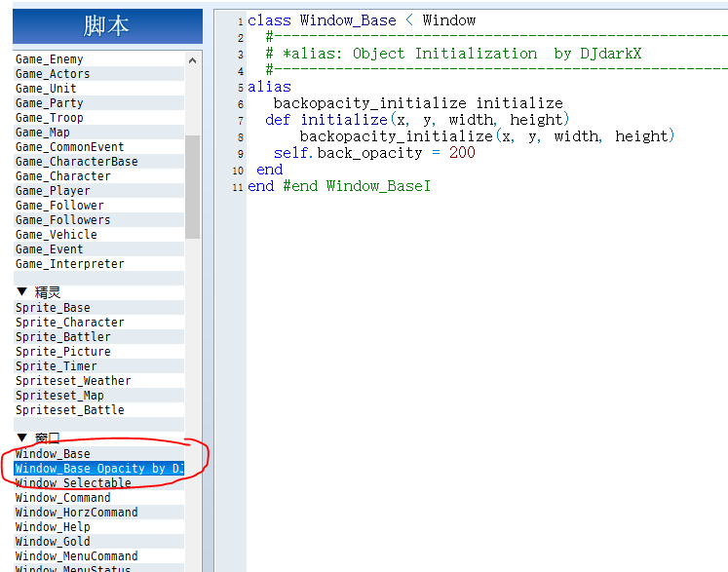
Task: Click the backopacity_initialize call on line 8
Action: (x=486, y=136)
